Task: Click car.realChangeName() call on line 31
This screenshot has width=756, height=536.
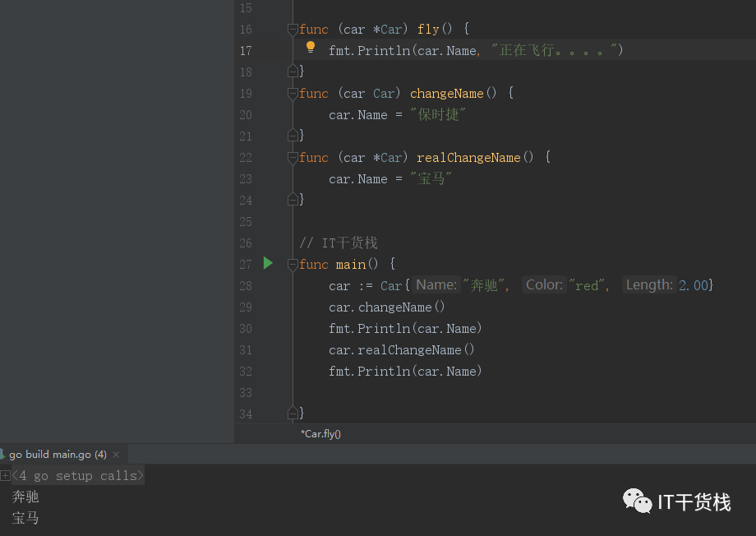Action: [402, 349]
